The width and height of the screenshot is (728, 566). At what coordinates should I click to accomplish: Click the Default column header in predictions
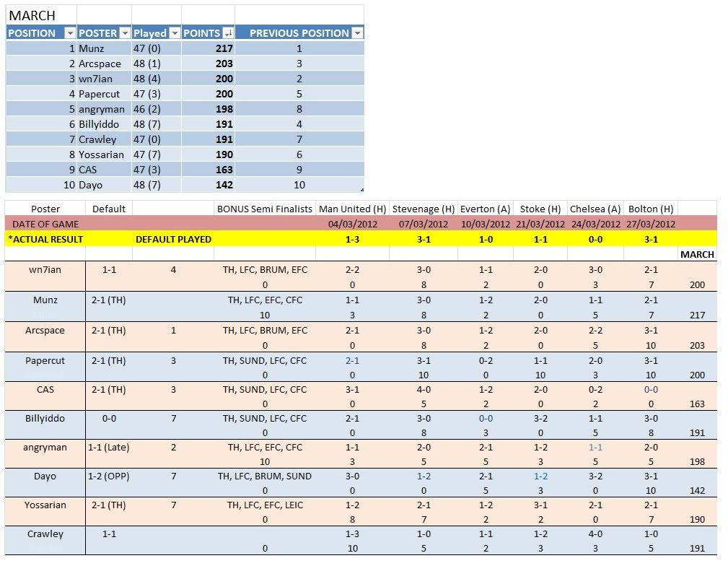click(109, 209)
